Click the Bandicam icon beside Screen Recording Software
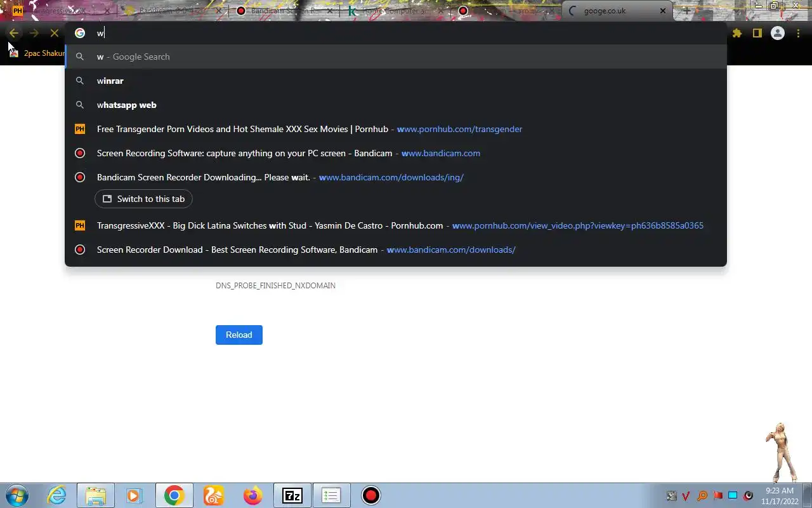This screenshot has width=812, height=508. tap(80, 153)
